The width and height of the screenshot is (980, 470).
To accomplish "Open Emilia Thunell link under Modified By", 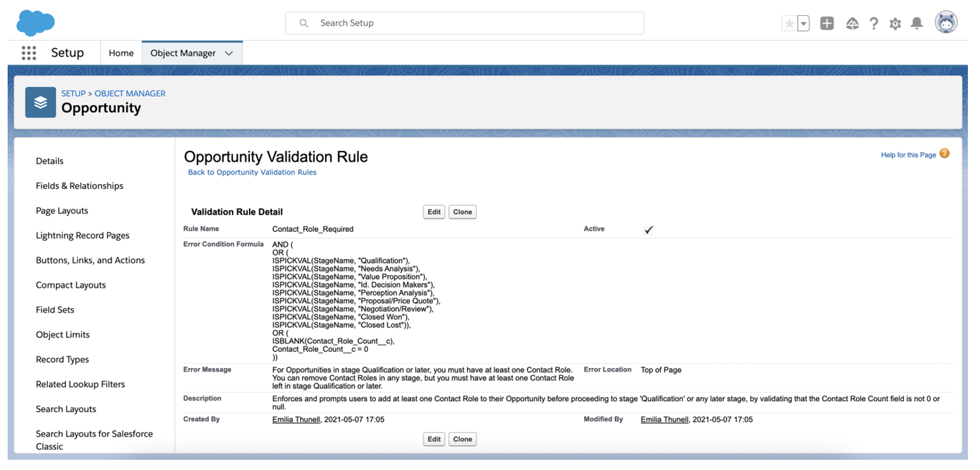I will (x=665, y=420).
